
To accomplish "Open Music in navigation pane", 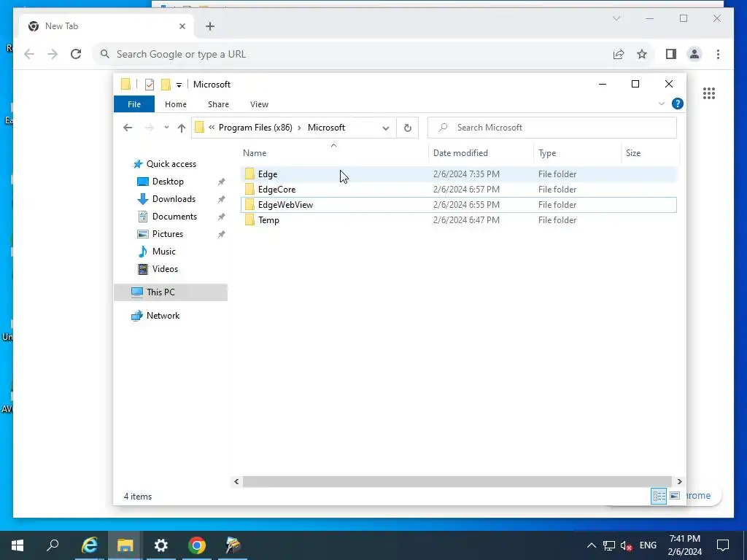I will tap(164, 252).
